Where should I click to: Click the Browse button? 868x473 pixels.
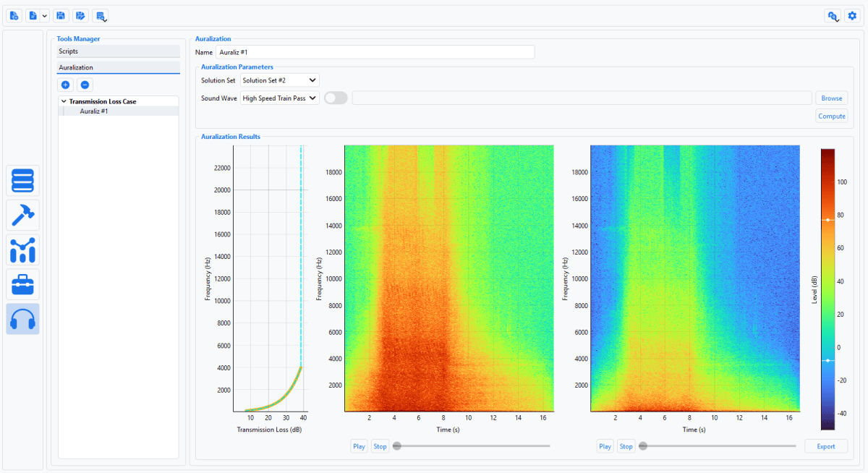tap(831, 98)
